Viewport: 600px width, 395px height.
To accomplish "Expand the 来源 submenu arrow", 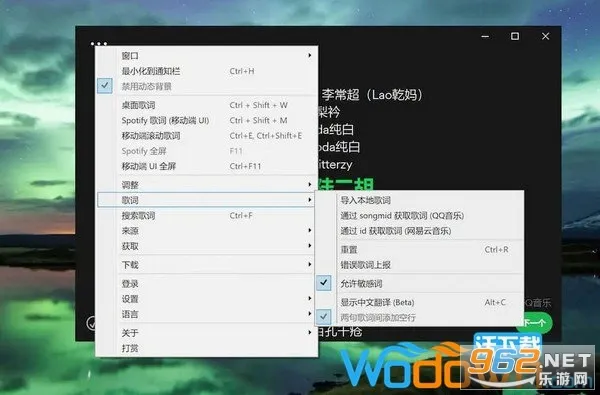I will pyautogui.click(x=310, y=230).
